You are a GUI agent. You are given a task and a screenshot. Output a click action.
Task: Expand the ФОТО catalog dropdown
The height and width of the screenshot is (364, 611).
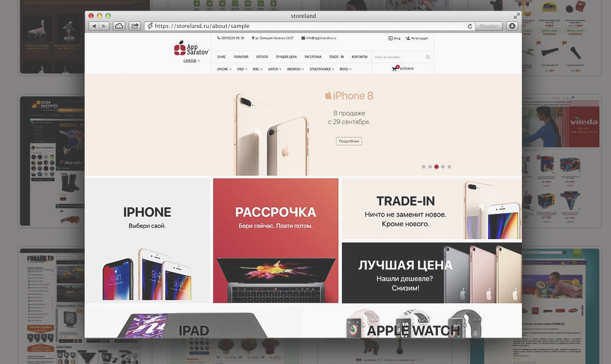pos(345,69)
